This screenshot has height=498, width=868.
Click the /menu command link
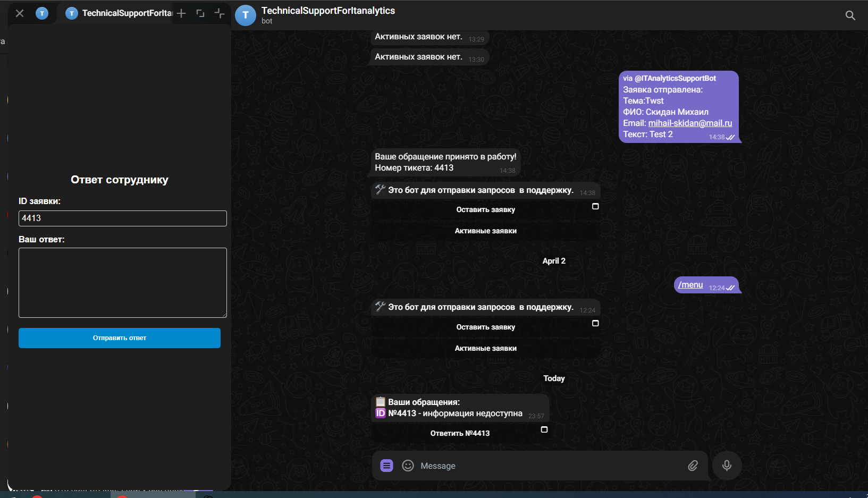[690, 285]
